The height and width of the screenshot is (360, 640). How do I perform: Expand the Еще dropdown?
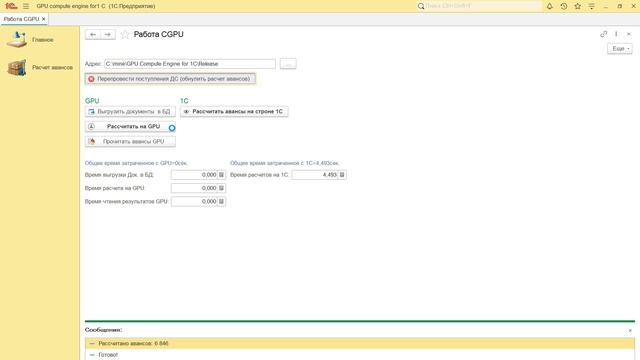coord(620,49)
